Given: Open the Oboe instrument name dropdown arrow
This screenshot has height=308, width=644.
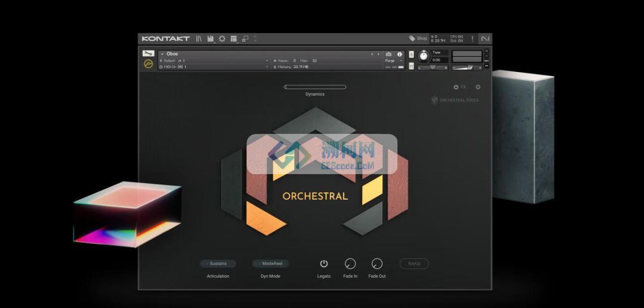Looking at the screenshot, I should tap(162, 54).
